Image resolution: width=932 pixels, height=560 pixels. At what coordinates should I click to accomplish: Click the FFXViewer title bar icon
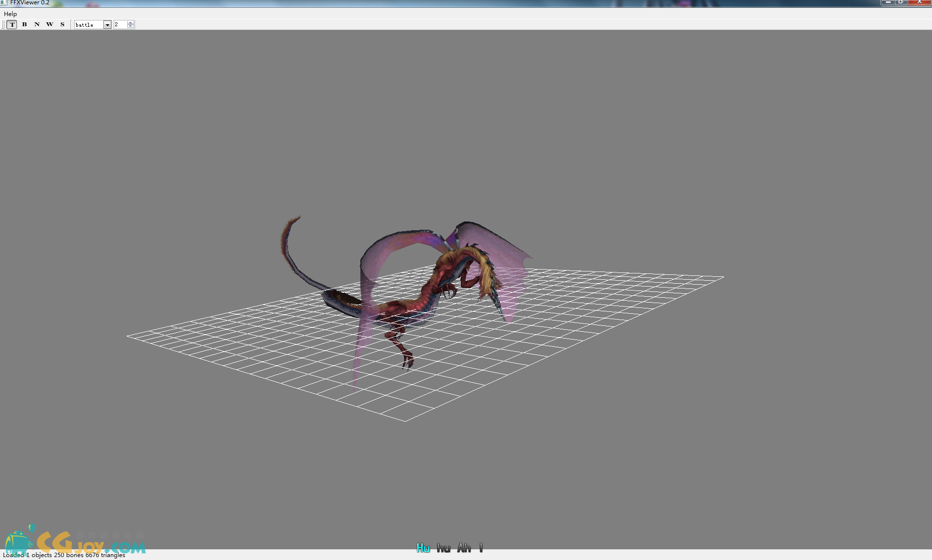click(x=4, y=2)
